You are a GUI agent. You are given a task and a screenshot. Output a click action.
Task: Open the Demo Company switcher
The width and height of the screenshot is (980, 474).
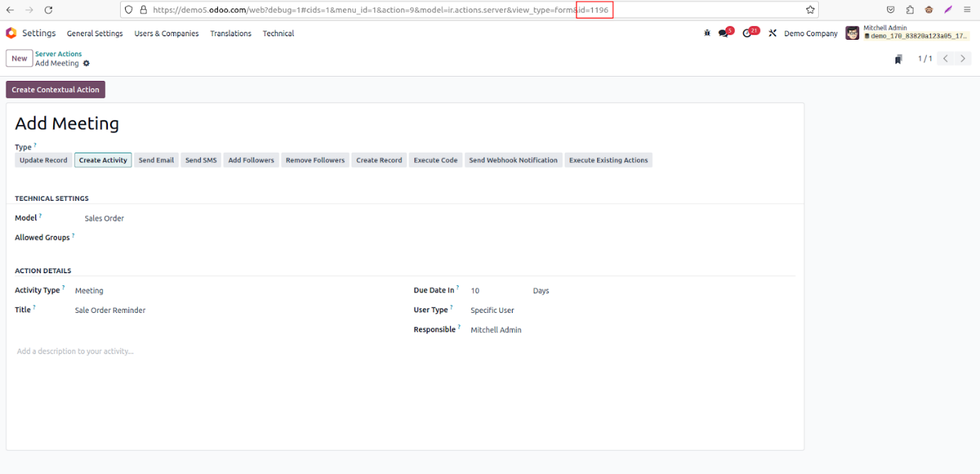coord(811,33)
